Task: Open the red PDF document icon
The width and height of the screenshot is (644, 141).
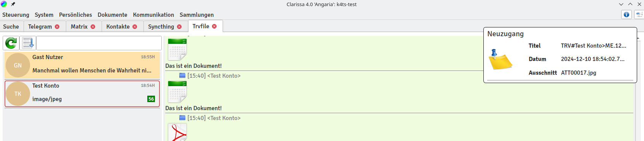Action: 177,132
